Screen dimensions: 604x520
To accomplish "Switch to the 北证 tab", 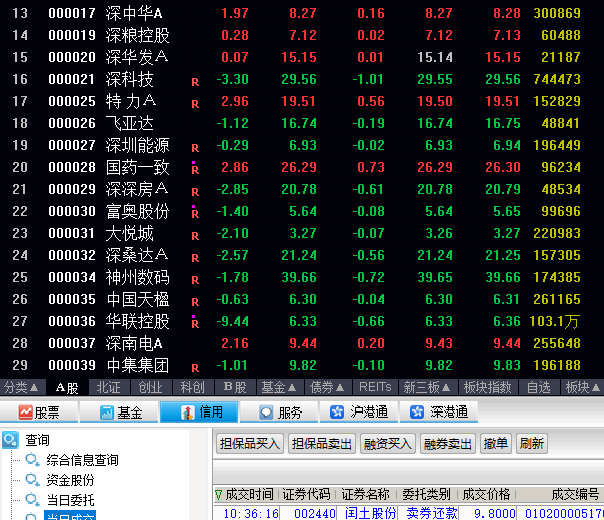I will pyautogui.click(x=109, y=387).
